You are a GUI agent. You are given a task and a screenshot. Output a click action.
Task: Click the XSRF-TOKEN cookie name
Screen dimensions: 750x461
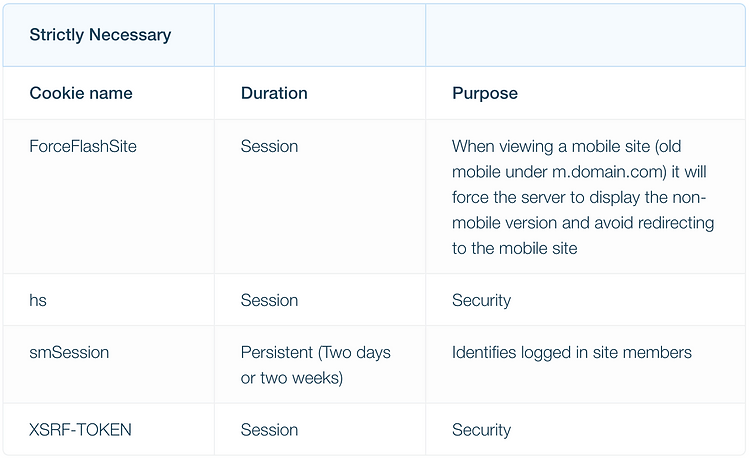(x=80, y=429)
